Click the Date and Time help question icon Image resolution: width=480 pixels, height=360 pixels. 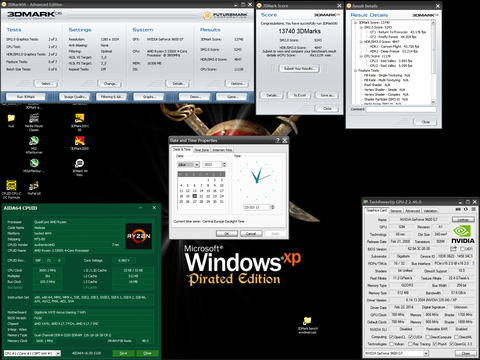pos(277,140)
